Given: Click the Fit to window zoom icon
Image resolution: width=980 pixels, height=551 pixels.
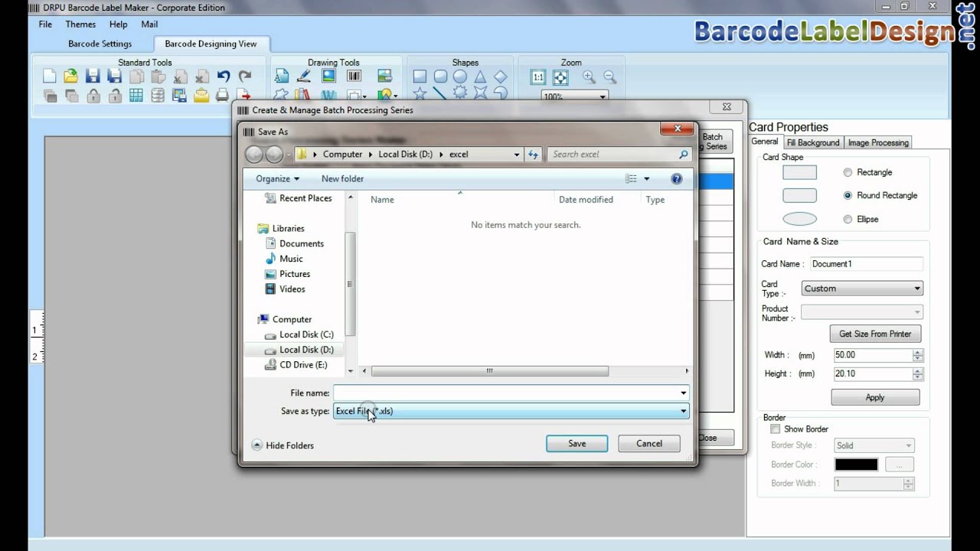Looking at the screenshot, I should point(560,77).
